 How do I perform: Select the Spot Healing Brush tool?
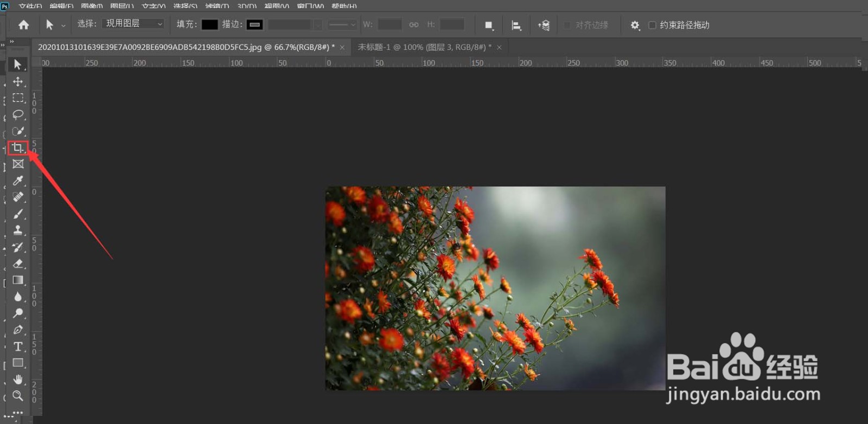click(17, 197)
